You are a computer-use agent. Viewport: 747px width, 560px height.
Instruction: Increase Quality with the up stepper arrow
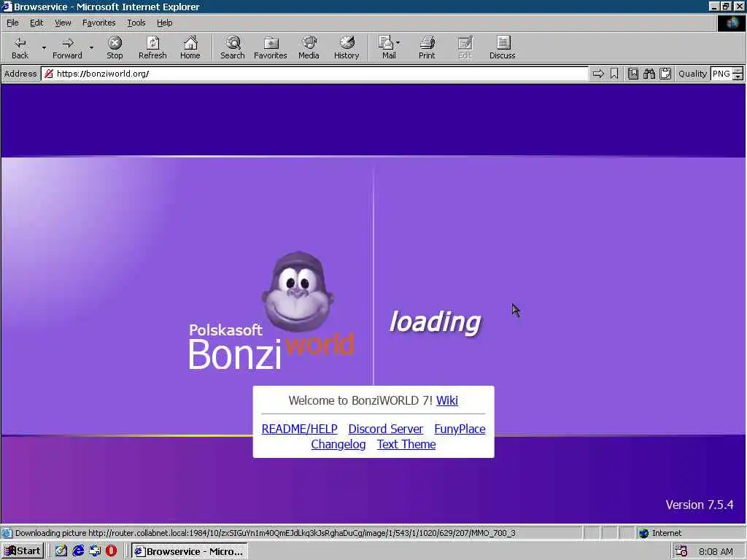click(x=738, y=71)
